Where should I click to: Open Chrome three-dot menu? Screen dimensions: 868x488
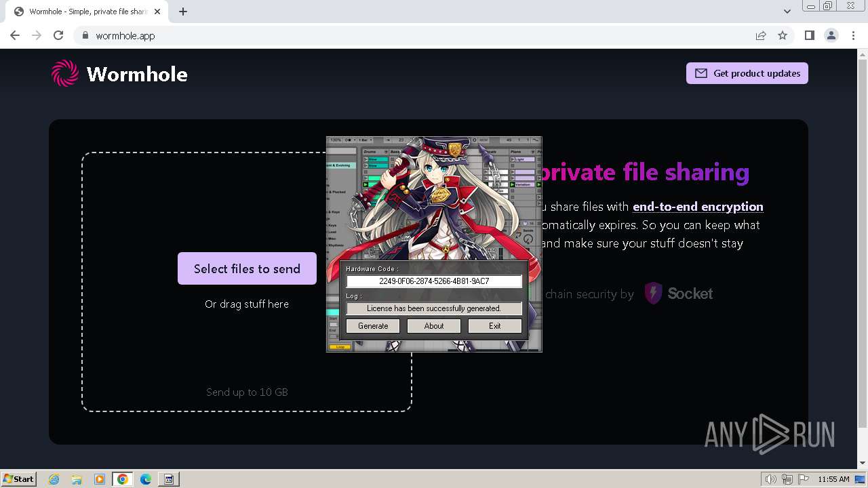[853, 35]
